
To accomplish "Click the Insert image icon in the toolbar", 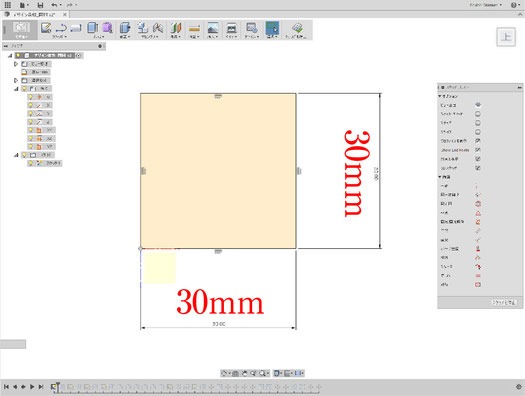I will 213,28.
